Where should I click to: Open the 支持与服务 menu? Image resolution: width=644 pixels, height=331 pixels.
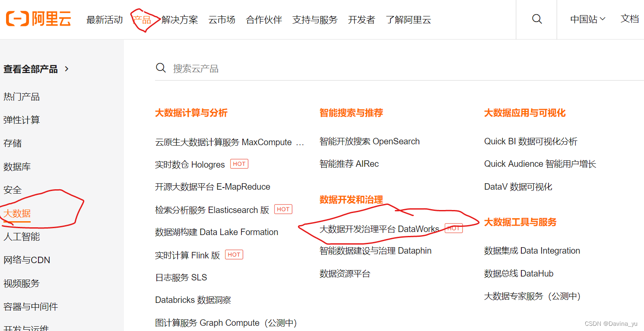(315, 20)
